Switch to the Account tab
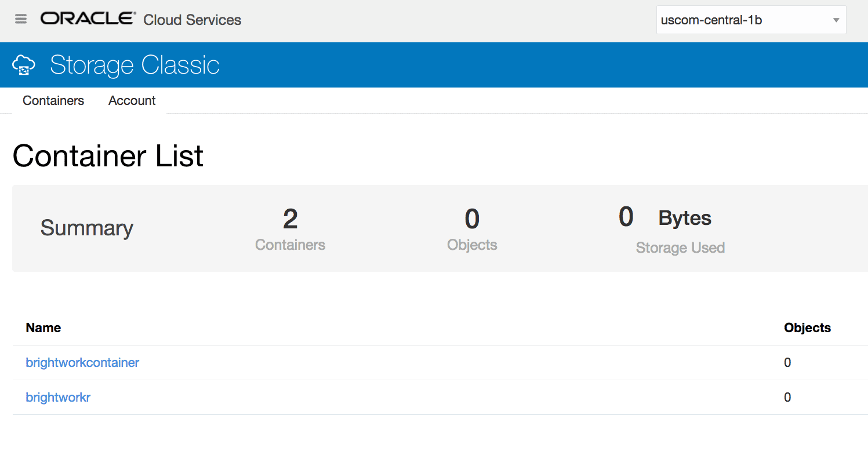 pyautogui.click(x=132, y=100)
